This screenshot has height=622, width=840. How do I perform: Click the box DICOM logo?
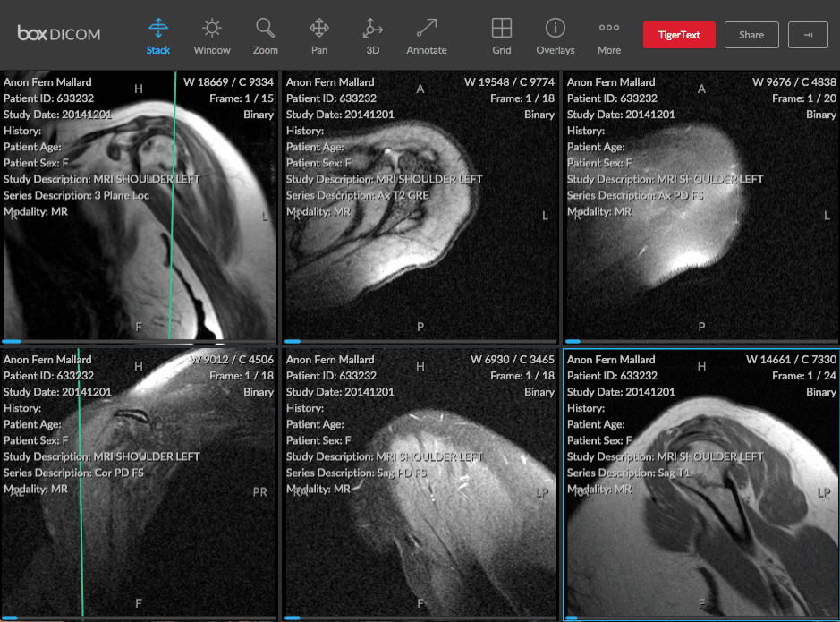(59, 34)
